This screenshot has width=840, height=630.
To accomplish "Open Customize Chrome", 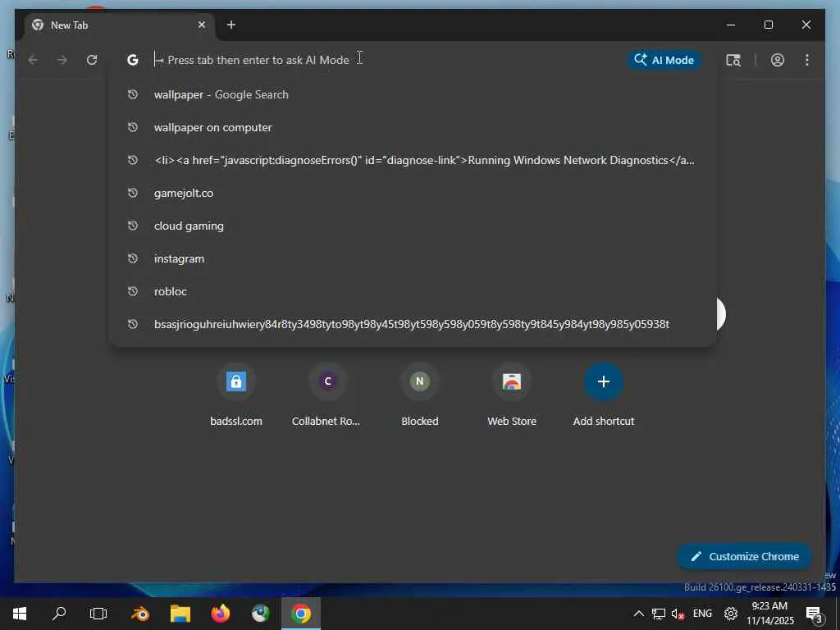I will tap(745, 556).
